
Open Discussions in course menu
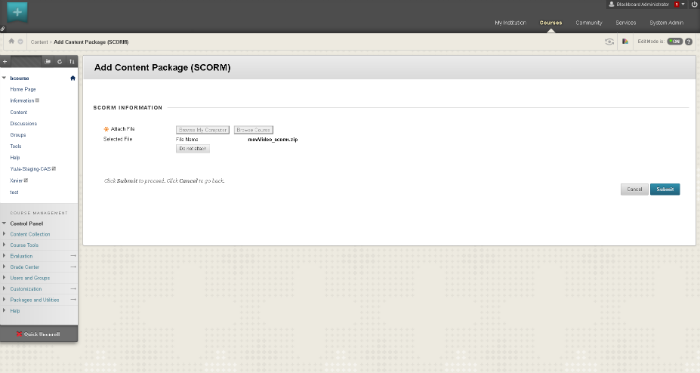23,124
